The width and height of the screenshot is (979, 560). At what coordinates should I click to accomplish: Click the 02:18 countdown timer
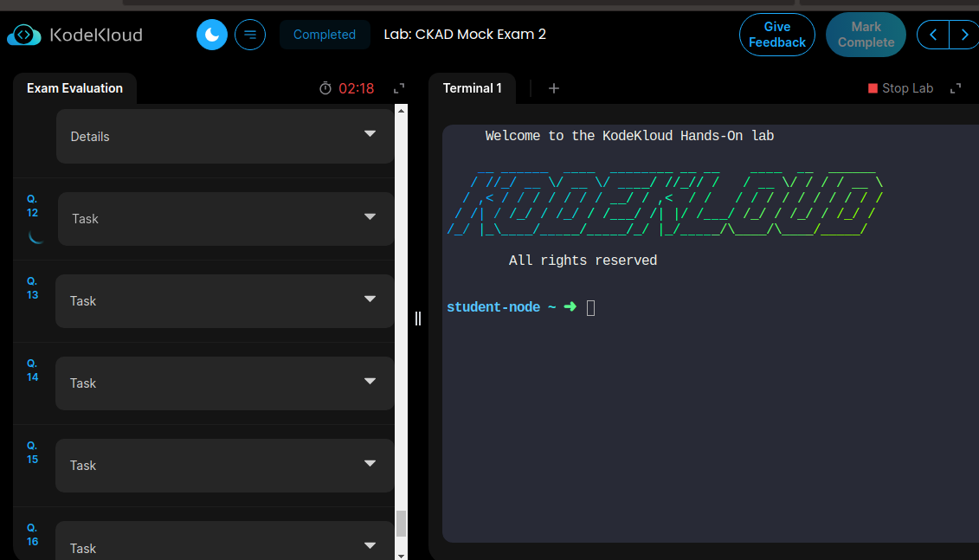point(357,88)
